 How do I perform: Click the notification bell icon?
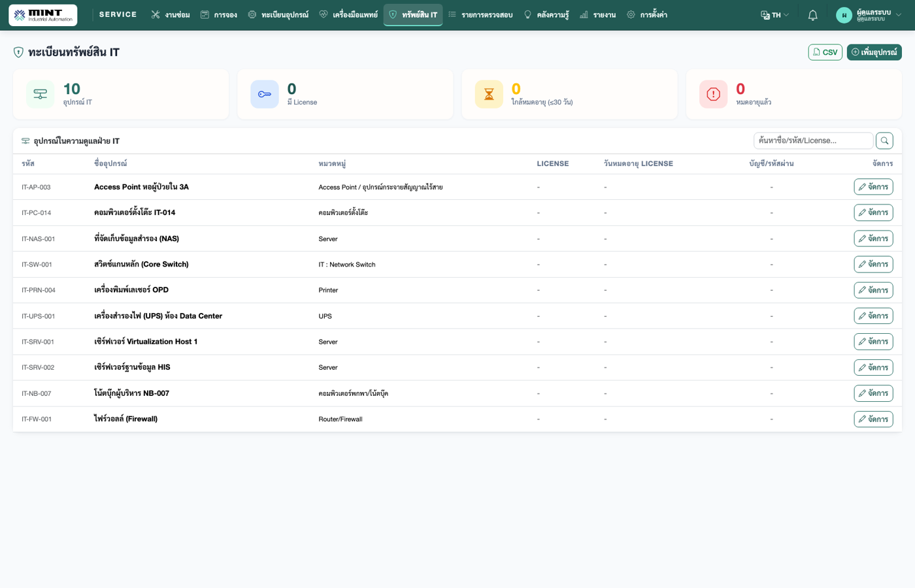(812, 15)
